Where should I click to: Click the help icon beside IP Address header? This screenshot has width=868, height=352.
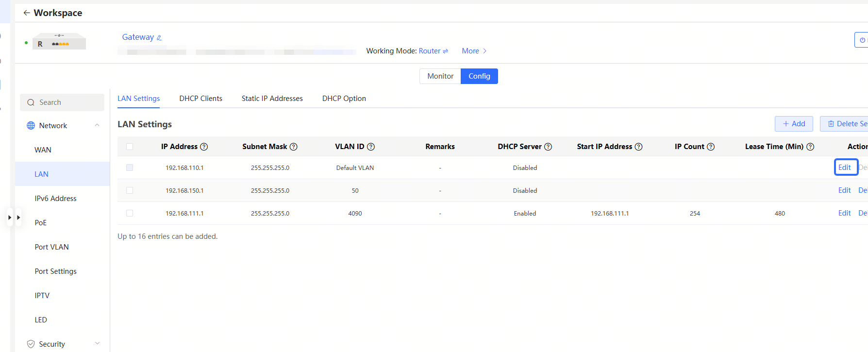(204, 147)
